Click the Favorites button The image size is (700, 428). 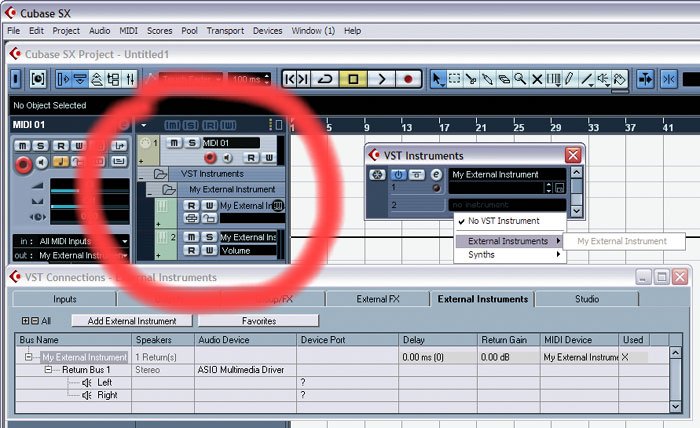point(258,321)
